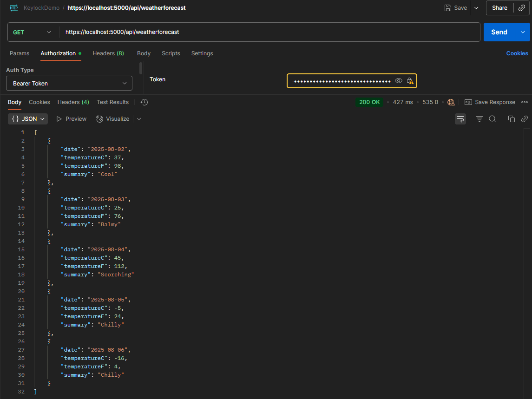The height and width of the screenshot is (399, 532).
Task: Switch to the Headers (8) request tab
Action: click(108, 53)
